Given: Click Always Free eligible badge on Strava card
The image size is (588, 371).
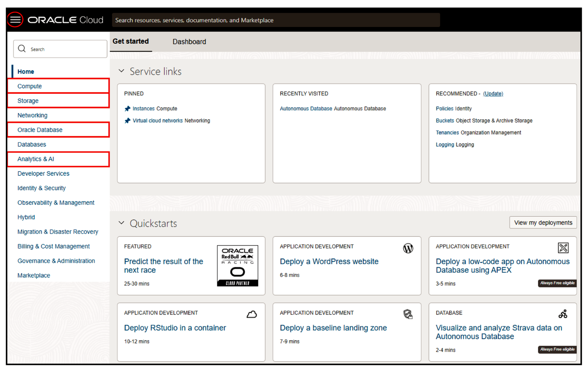Looking at the screenshot, I should point(557,349).
